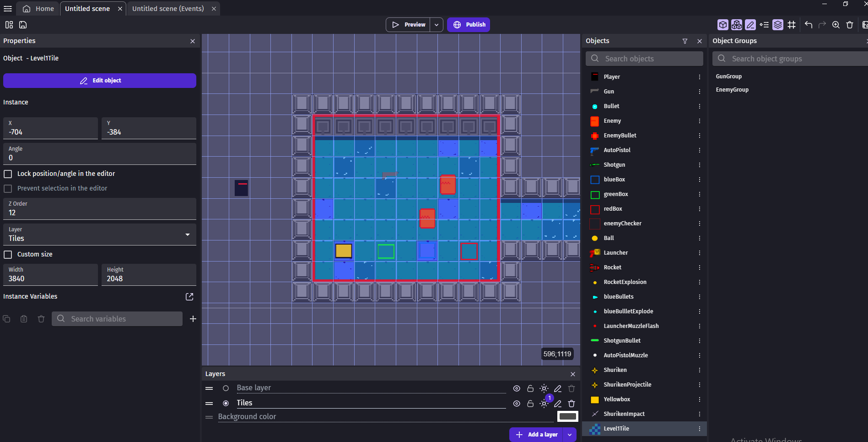This screenshot has height=442, width=868.
Task: Open the object groups toolbar icon
Action: pyautogui.click(x=737, y=25)
